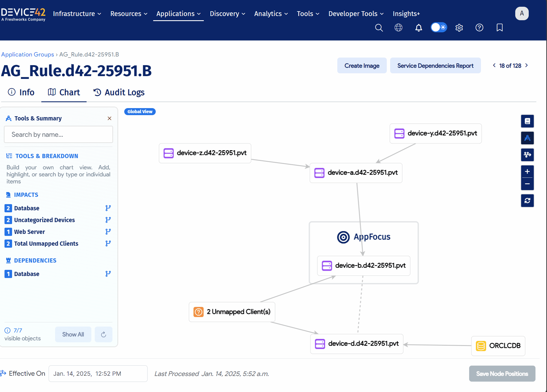547x392 pixels.
Task: Open the notifications bell icon
Action: tap(419, 28)
